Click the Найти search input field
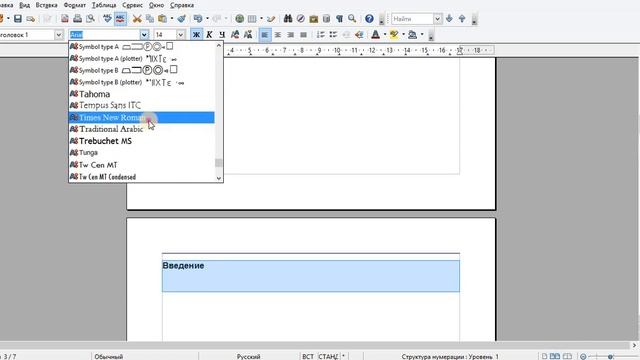 412,19
